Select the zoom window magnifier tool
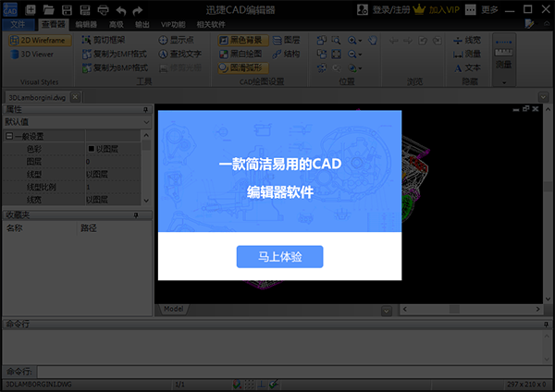555x392 pixels. (x=336, y=41)
